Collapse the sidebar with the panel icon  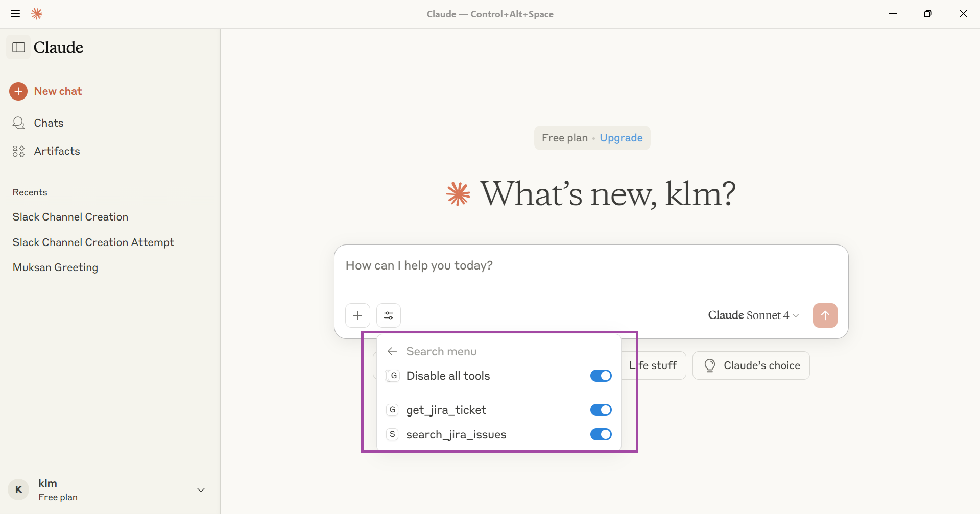(18, 47)
